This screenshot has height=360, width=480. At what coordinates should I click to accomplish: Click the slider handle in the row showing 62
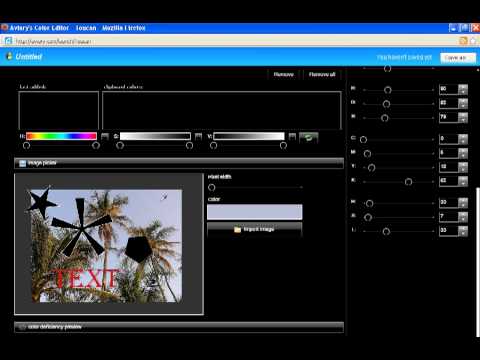click(x=408, y=182)
